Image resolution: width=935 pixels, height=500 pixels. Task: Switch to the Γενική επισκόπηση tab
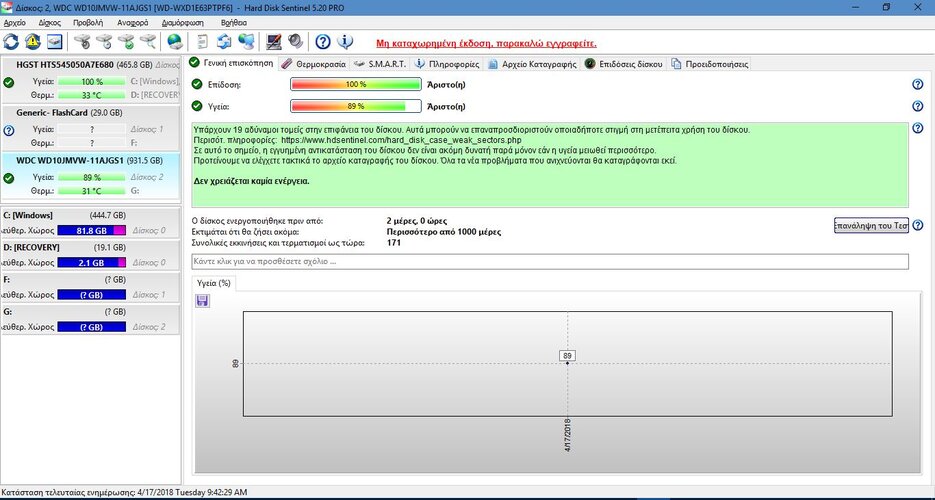click(231, 63)
